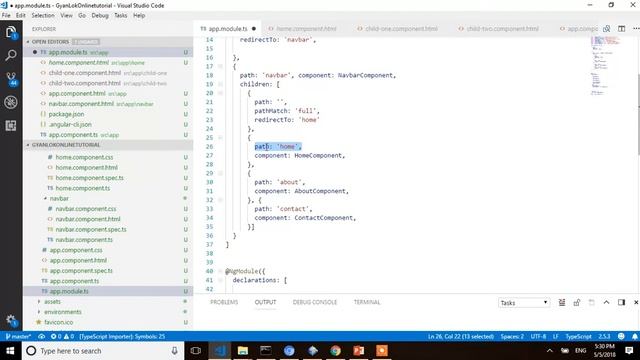Image resolution: width=640 pixels, height=360 pixels.
Task: Collapse the GYANLOKONLINETUTORIAL folder section
Action: tap(28, 145)
